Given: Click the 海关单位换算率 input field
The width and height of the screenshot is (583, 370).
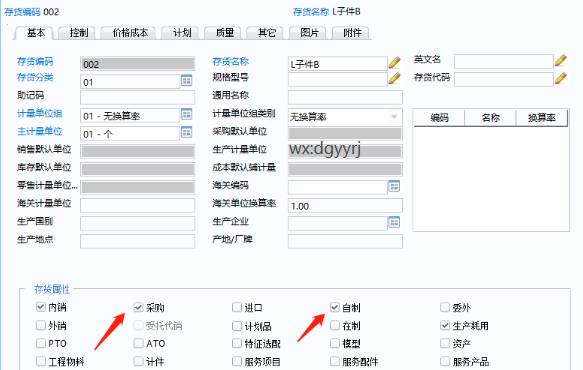Looking at the screenshot, I should coord(345,206).
